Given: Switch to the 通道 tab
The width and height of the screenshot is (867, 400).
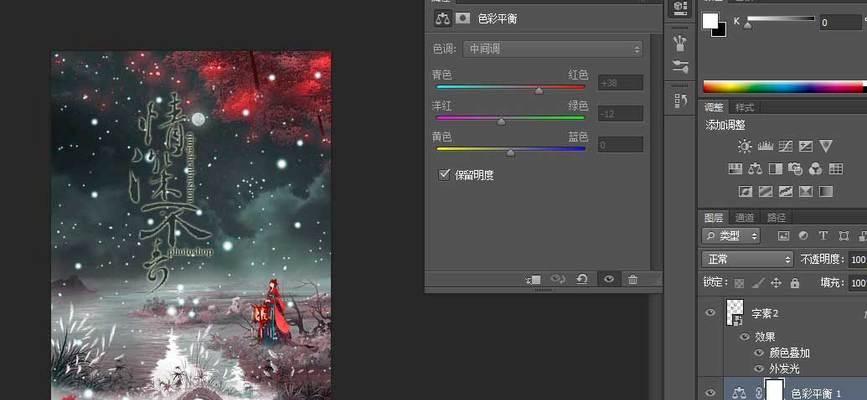Looking at the screenshot, I should pyautogui.click(x=744, y=217).
